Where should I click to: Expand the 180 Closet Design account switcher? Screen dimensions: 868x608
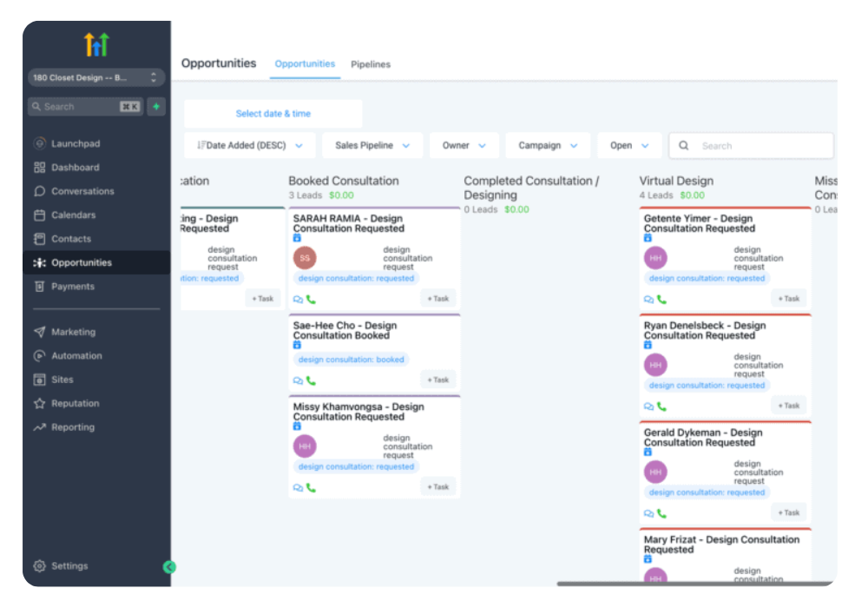pos(95,78)
